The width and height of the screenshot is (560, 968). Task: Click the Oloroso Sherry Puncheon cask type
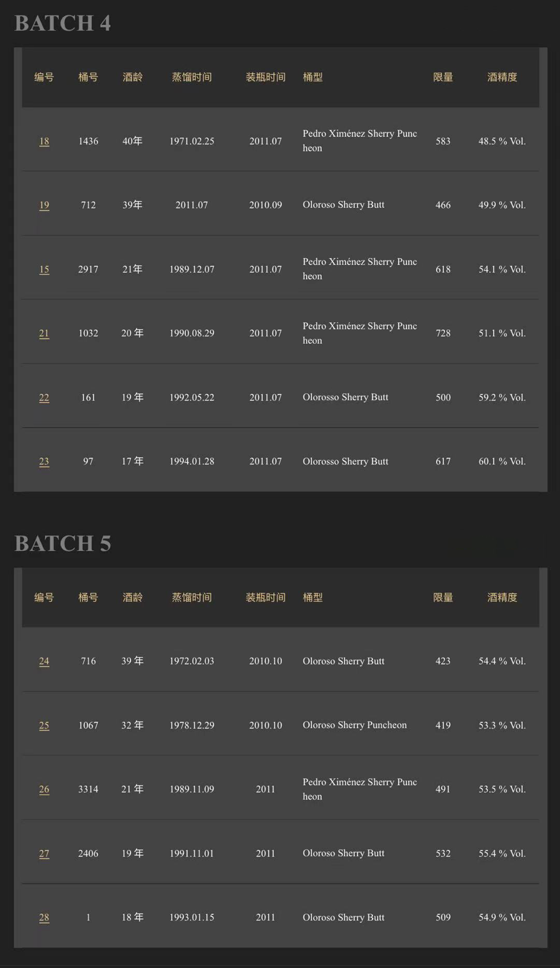355,725
